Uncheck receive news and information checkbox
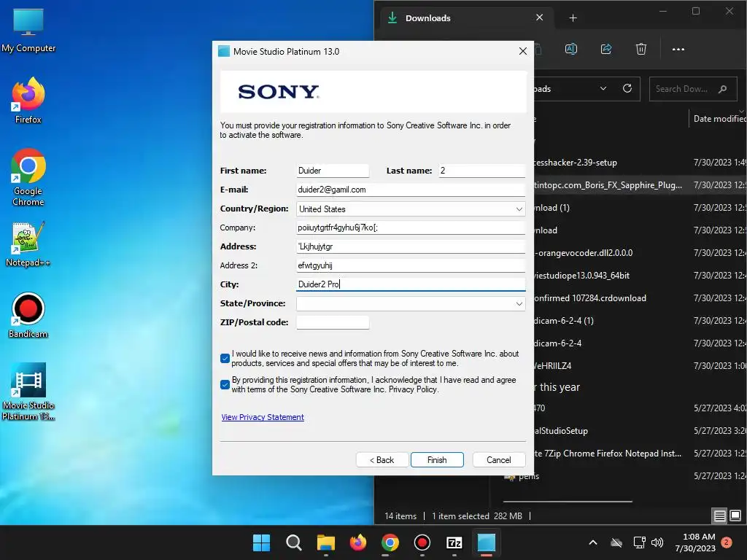 point(225,359)
